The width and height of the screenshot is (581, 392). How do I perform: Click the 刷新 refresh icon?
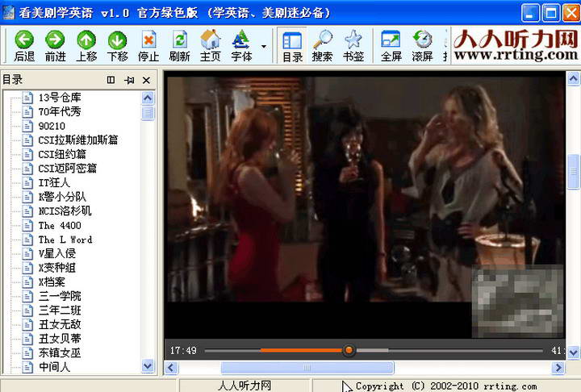pos(180,40)
